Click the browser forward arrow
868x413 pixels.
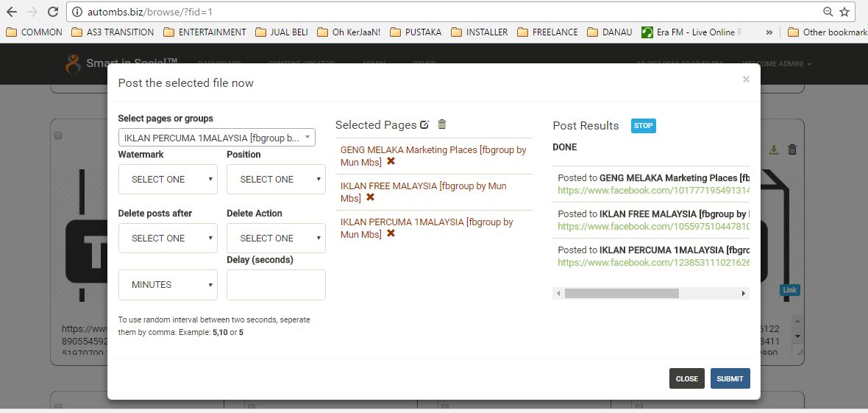(32, 12)
